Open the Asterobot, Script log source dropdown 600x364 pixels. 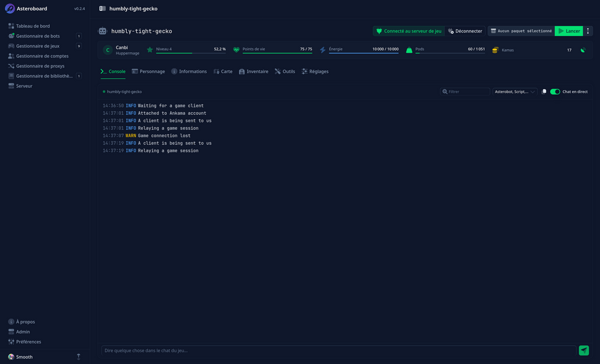[x=515, y=92]
